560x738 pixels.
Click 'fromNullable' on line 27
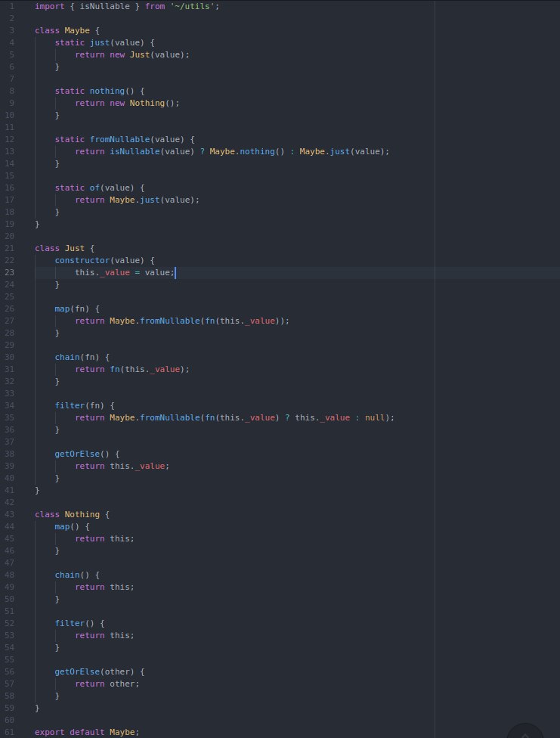click(x=170, y=321)
